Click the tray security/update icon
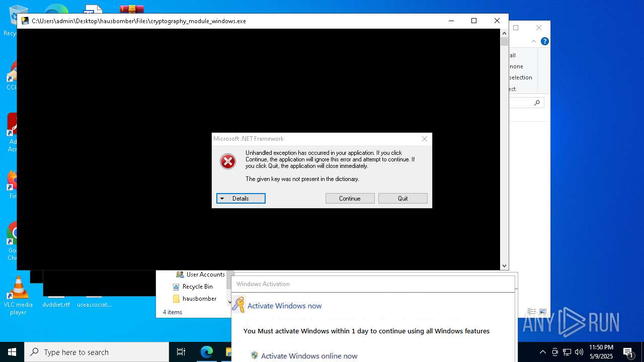Screen dimensions: 644x362 [555, 352]
